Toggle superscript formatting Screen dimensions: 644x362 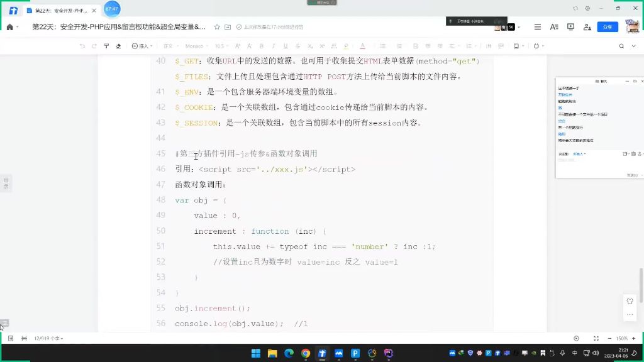(322, 46)
